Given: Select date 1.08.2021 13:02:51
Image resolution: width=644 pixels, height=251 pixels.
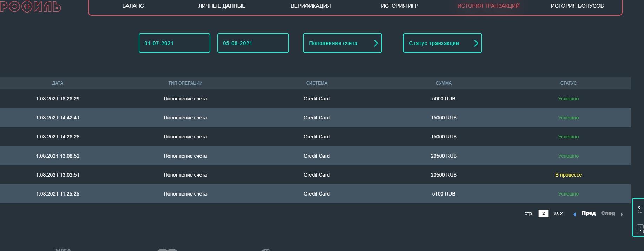Looking at the screenshot, I should pos(58,175).
